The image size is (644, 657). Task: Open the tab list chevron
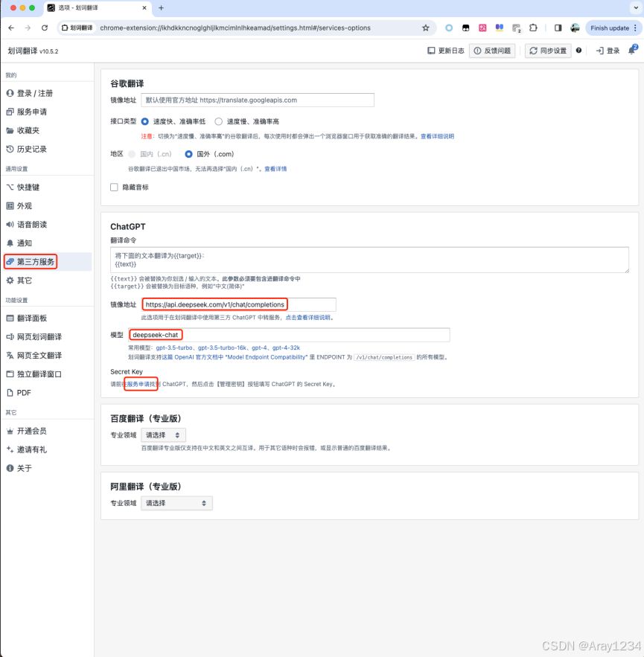[636, 8]
